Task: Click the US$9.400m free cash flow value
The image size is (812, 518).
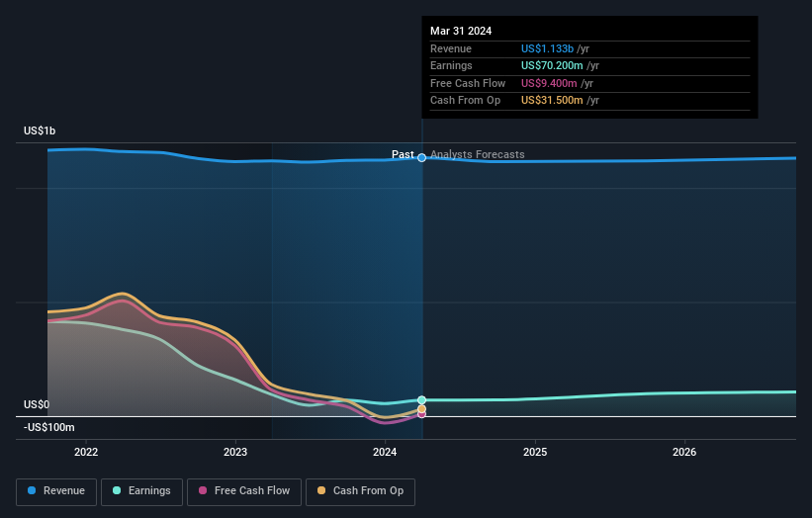Action: click(549, 83)
